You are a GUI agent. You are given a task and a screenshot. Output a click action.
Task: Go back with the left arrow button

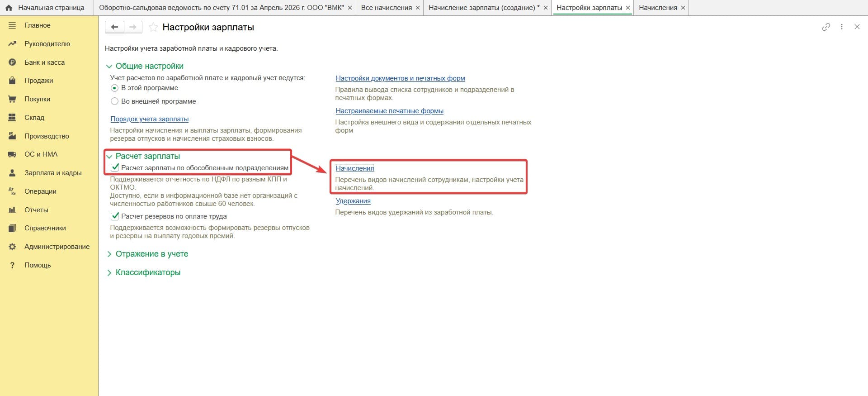coord(114,27)
